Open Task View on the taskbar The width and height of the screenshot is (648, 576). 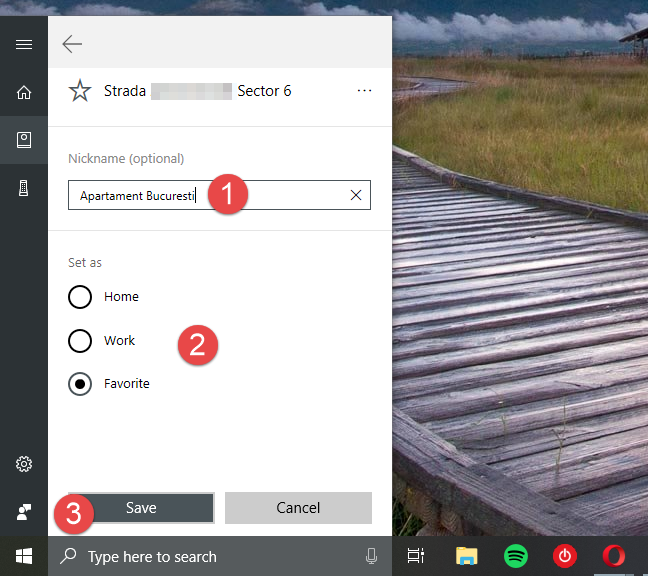pos(416,556)
